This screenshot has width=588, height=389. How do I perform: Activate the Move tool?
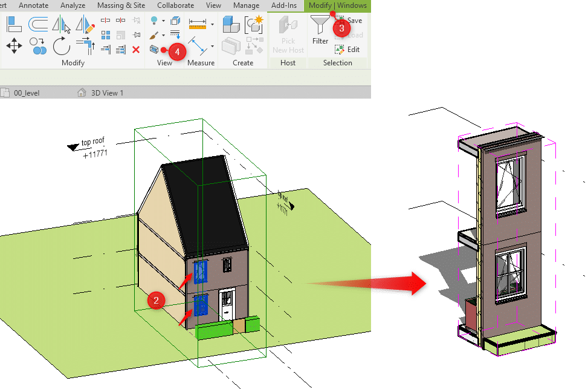13,46
